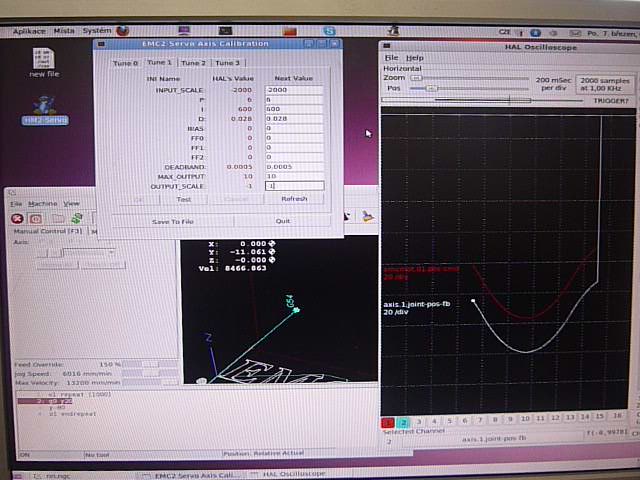Switch to the Tune 2 tab
Viewport: 640px width, 480px height.
(192, 63)
